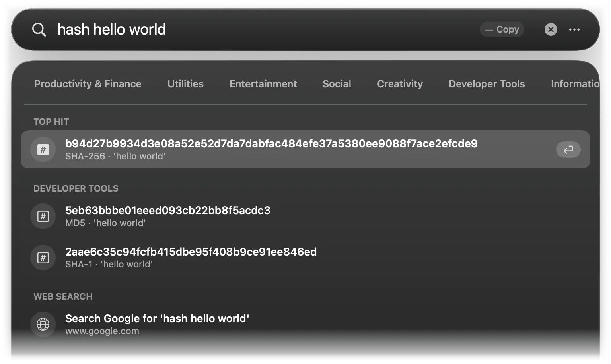Click the Copy action button
This screenshot has width=611, height=364.
click(x=502, y=29)
